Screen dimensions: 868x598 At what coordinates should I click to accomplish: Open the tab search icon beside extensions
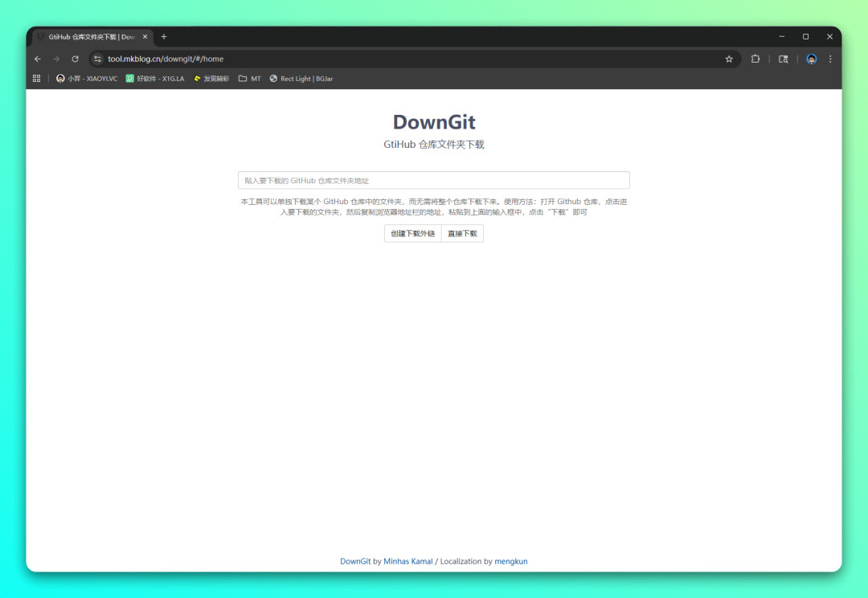coord(783,59)
